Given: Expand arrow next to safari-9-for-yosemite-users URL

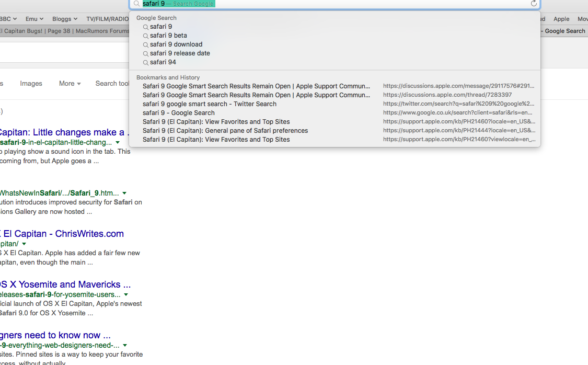Looking at the screenshot, I should (126, 294).
